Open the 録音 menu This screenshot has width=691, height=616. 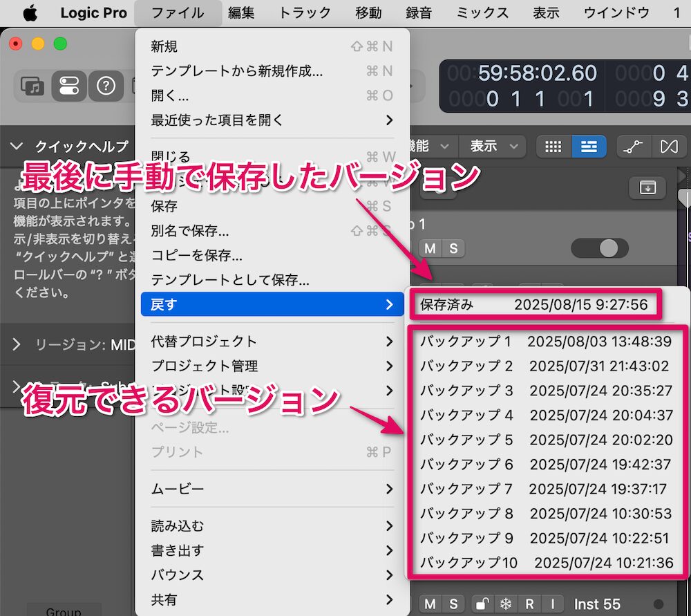point(419,12)
